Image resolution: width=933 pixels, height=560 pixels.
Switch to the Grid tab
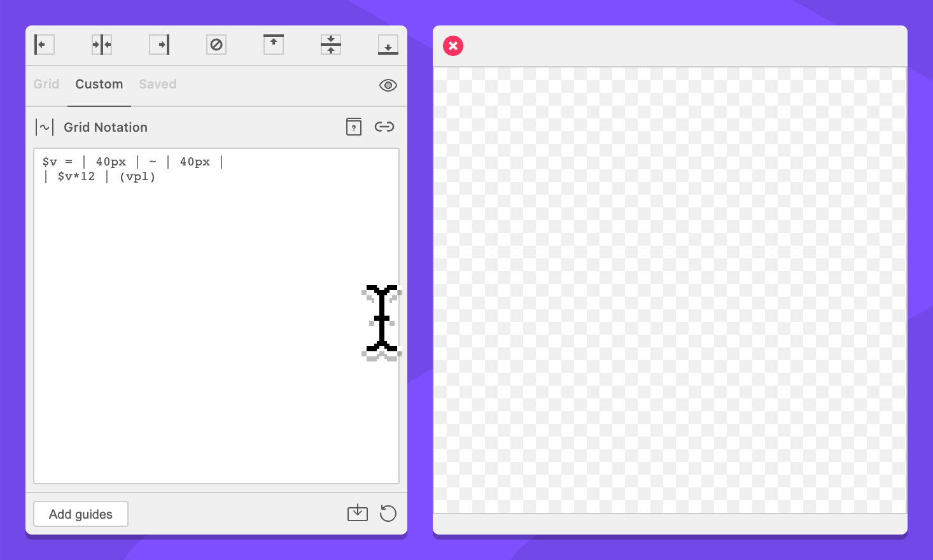pyautogui.click(x=46, y=84)
